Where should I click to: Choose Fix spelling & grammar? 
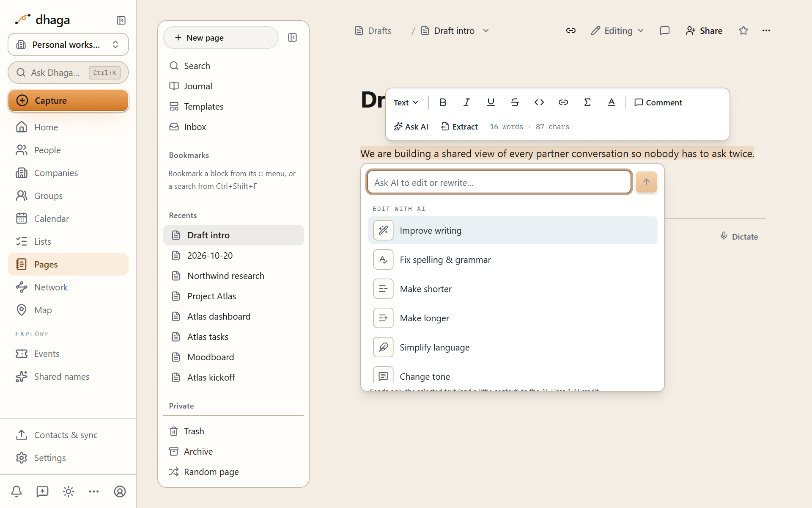(x=513, y=260)
